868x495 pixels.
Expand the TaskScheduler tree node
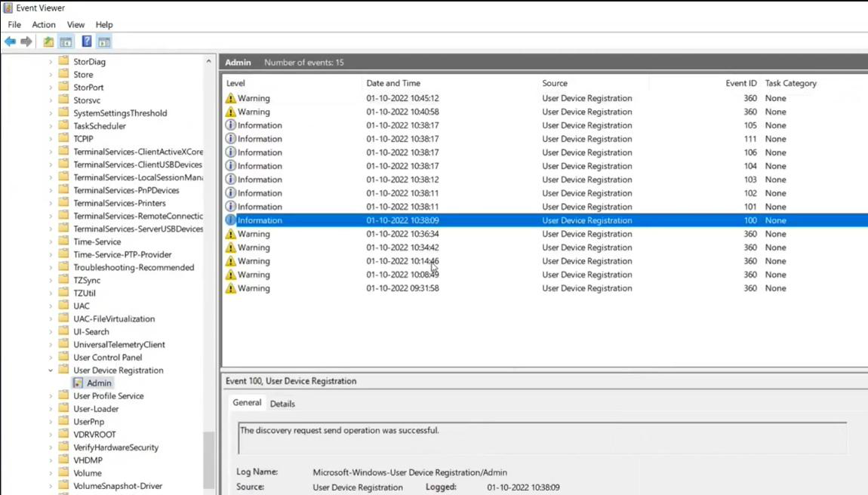click(x=51, y=126)
